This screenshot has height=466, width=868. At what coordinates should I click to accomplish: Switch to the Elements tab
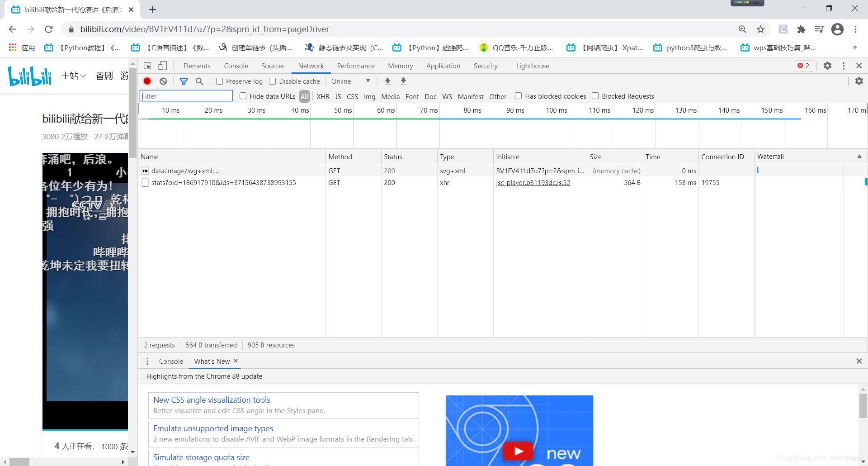[x=197, y=66]
